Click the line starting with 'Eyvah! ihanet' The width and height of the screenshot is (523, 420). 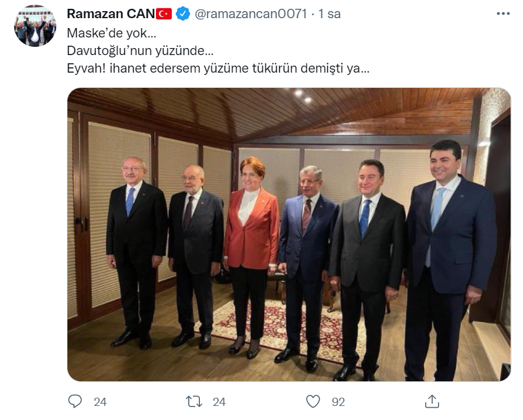(218, 69)
